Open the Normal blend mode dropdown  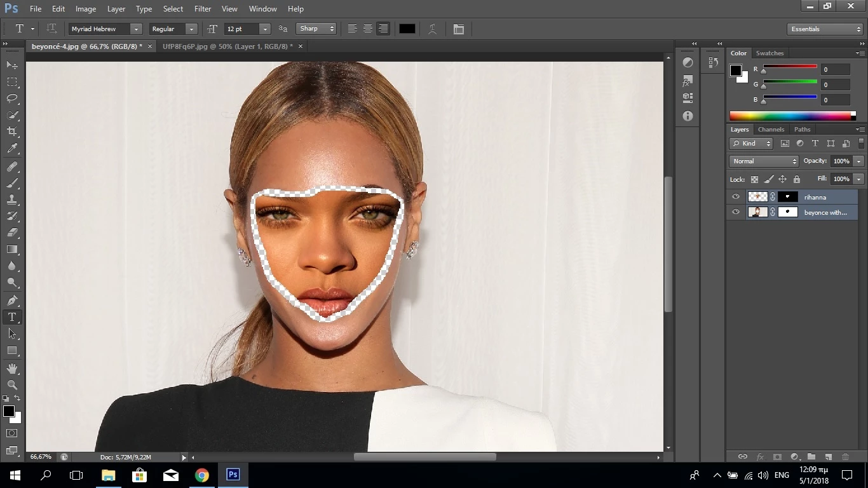[764, 161]
